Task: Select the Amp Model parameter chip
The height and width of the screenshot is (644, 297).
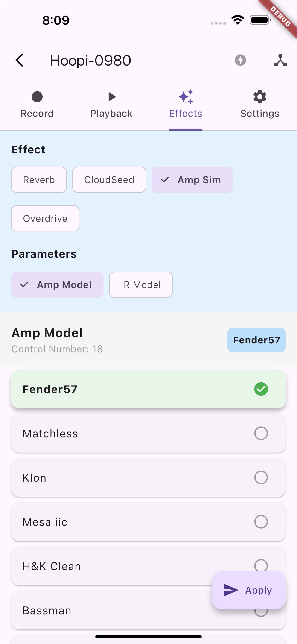Action: click(x=57, y=285)
